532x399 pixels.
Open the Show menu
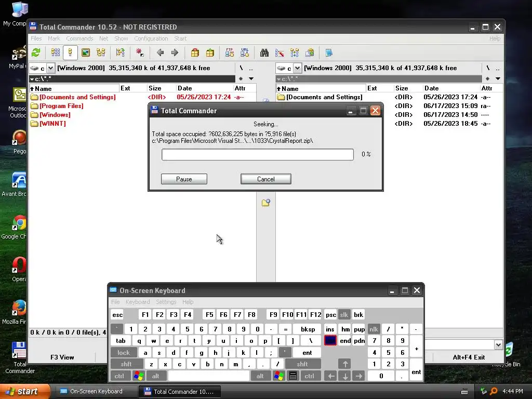pos(121,38)
